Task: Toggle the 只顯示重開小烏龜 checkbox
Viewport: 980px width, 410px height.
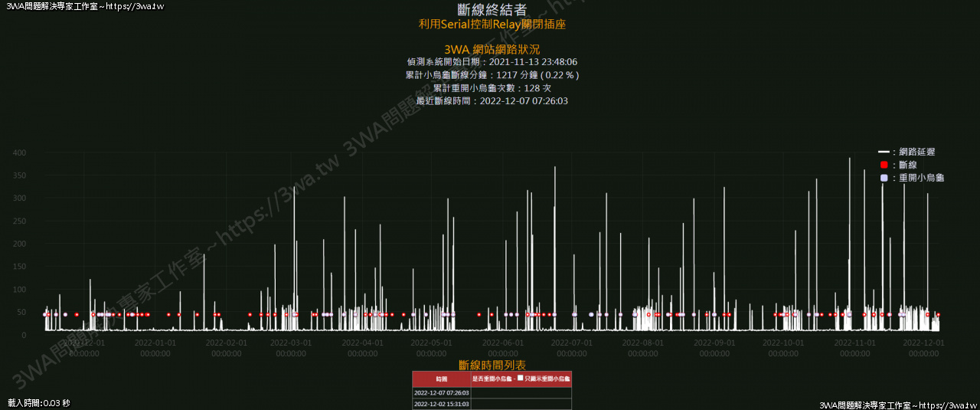Action: point(521,379)
